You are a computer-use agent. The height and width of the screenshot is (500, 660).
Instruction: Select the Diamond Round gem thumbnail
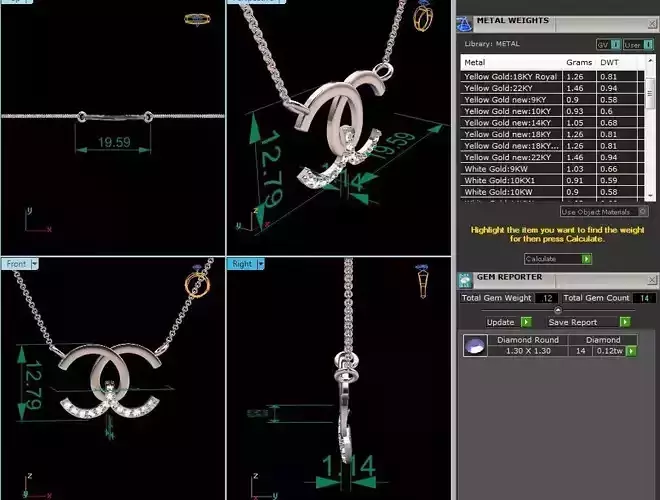click(x=475, y=346)
